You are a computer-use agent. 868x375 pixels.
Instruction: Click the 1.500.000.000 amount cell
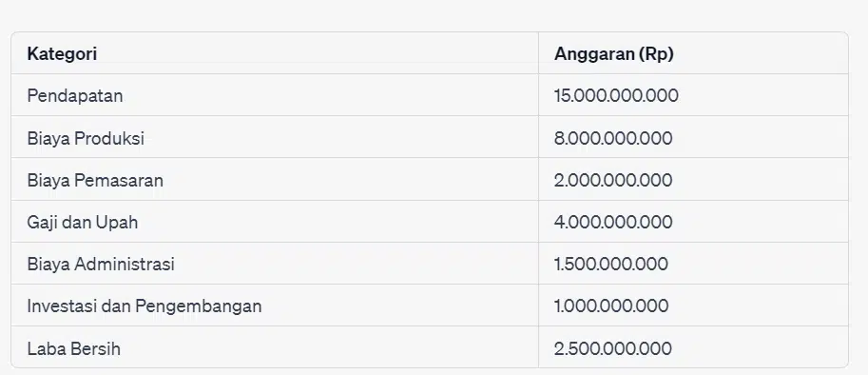611,264
